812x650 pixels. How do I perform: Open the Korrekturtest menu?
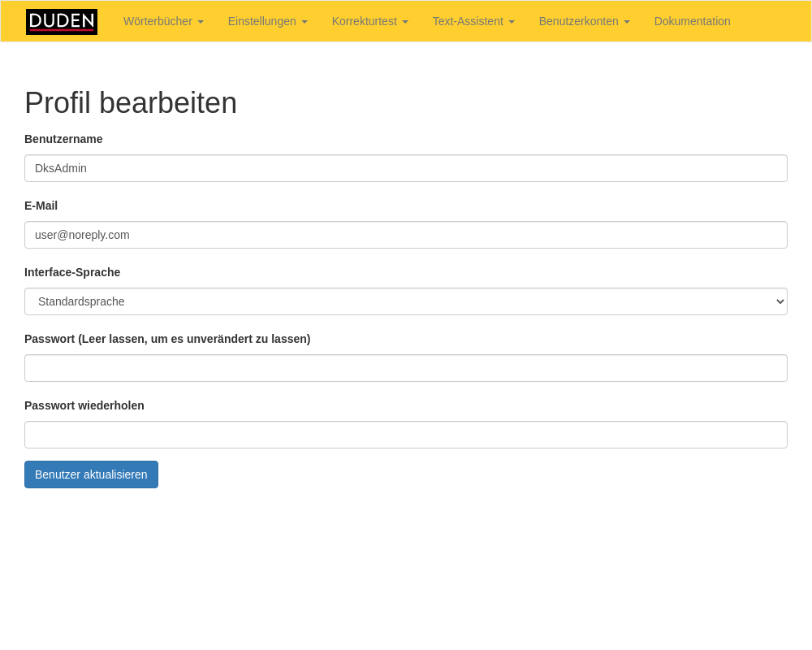(369, 21)
